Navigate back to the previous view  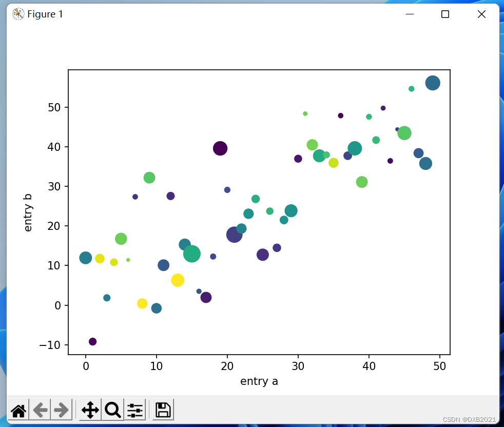click(x=40, y=410)
